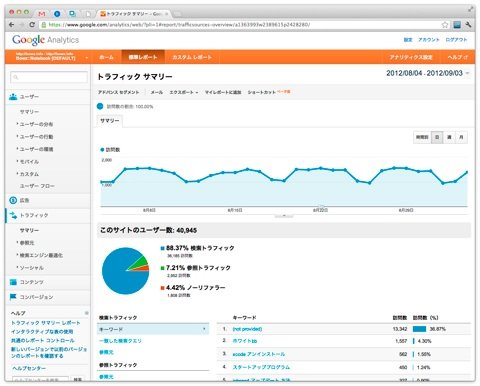Viewport: 480px width, 386px height.
Task: Open the Chrome wrench menu
Action: coord(468,25)
